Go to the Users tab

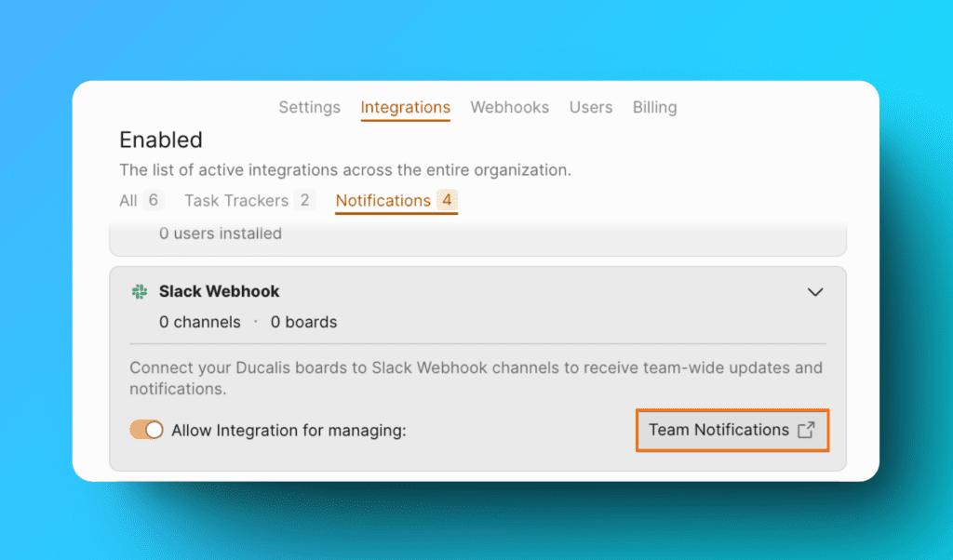click(590, 108)
